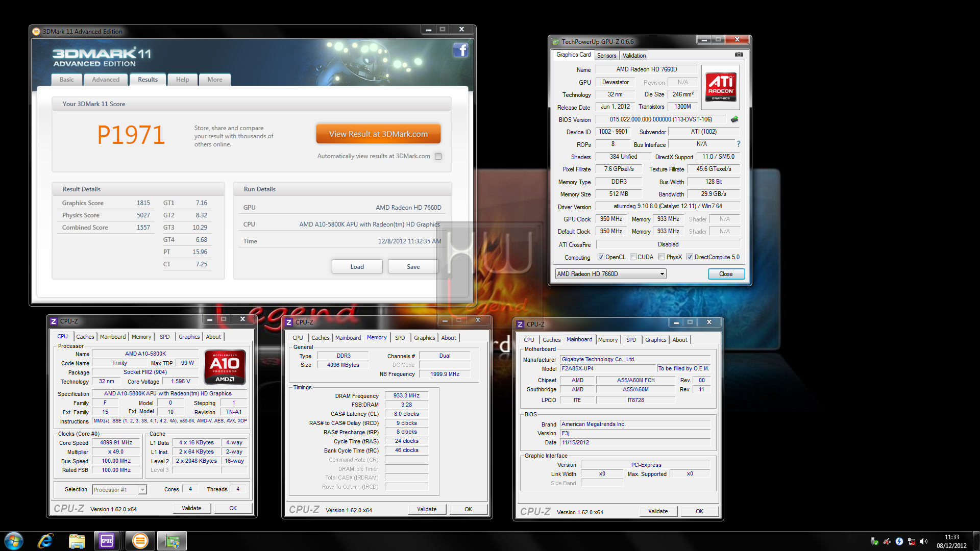This screenshot has height=551, width=980.
Task: Click Validate in CPU-Z processor window
Action: coord(191,508)
